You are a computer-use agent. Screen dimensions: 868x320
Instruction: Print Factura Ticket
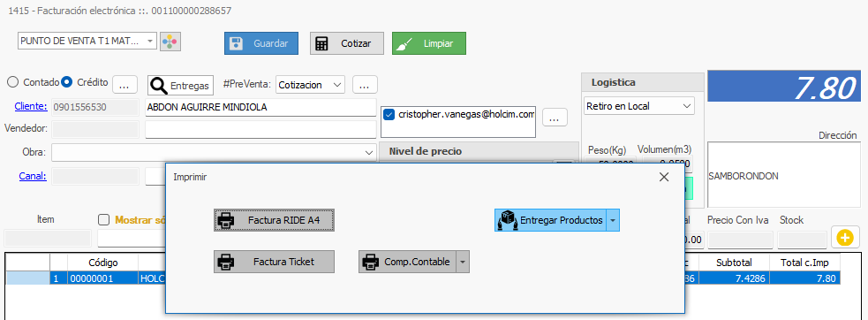click(274, 261)
